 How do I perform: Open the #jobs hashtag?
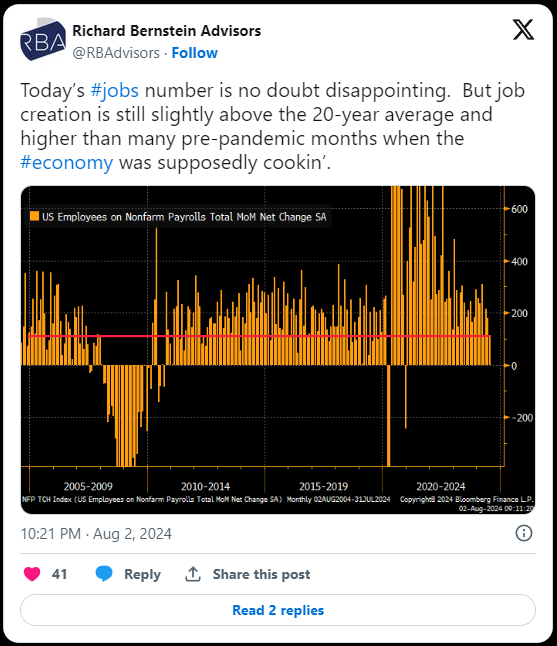click(115, 90)
